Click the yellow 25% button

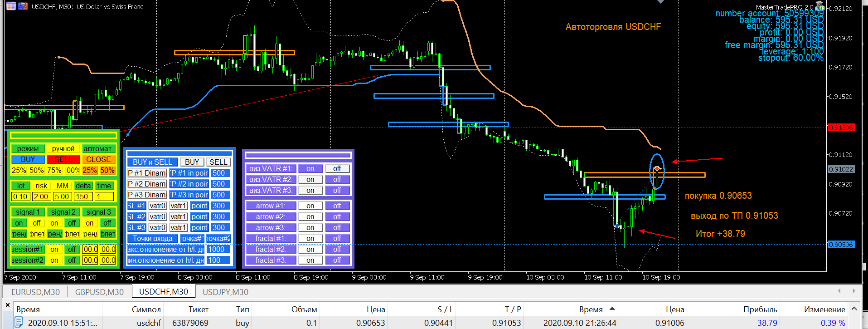coord(19,170)
